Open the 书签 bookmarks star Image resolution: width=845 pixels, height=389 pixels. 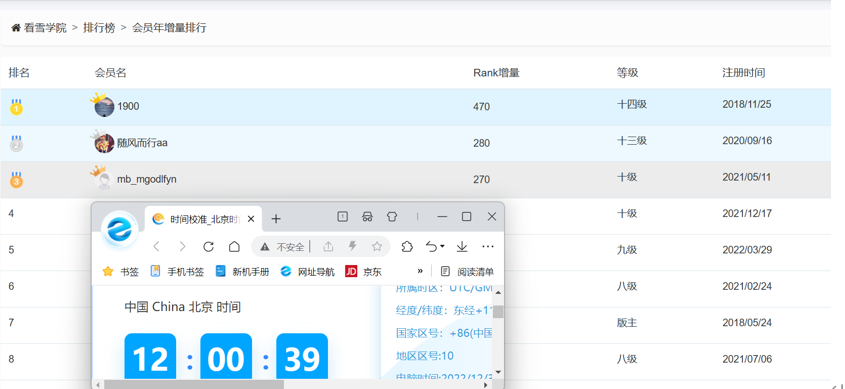[121, 272]
